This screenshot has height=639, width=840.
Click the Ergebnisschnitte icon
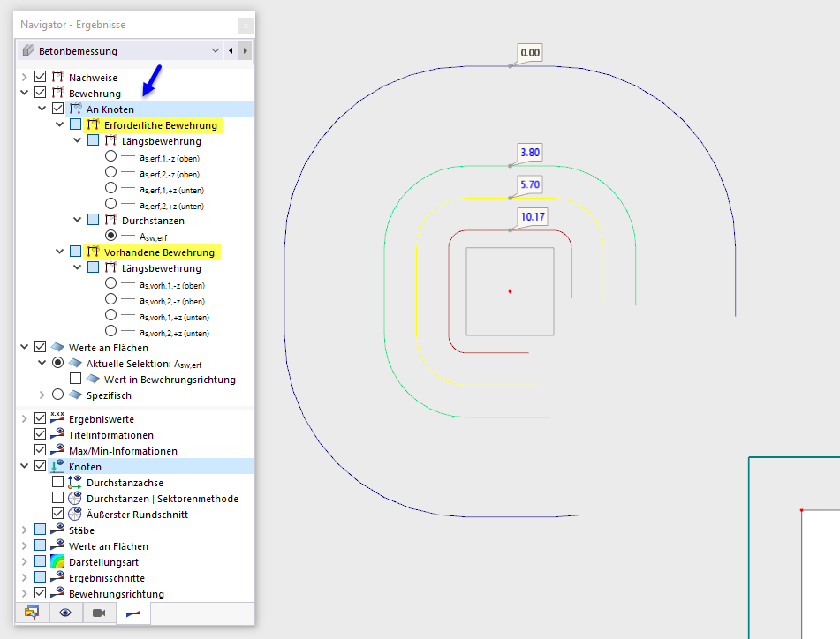58,577
